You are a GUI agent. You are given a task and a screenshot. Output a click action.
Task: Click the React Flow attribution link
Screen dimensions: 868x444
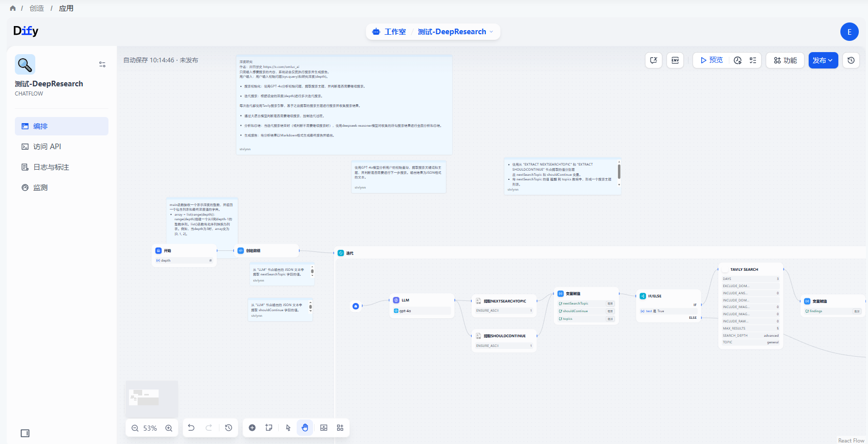point(851,440)
